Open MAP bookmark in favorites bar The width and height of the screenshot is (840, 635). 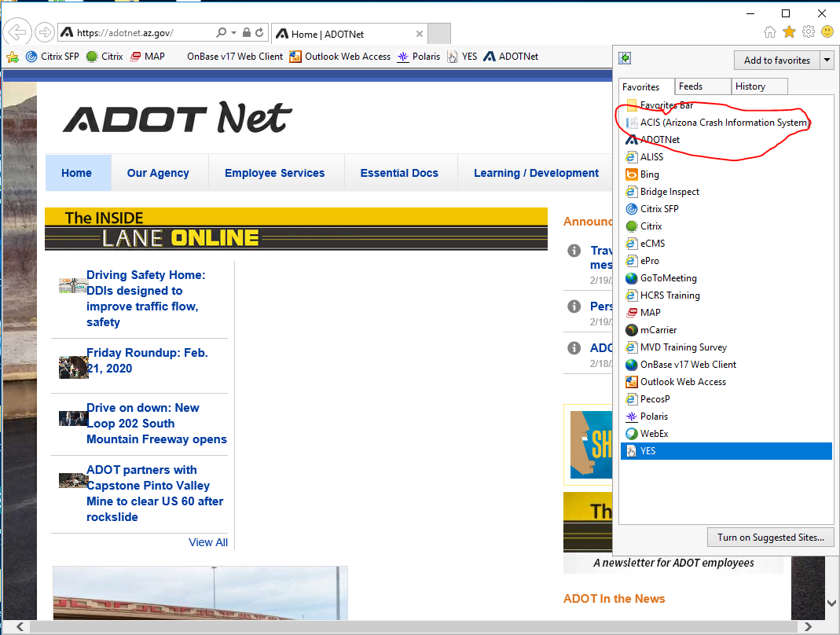pyautogui.click(x=148, y=57)
